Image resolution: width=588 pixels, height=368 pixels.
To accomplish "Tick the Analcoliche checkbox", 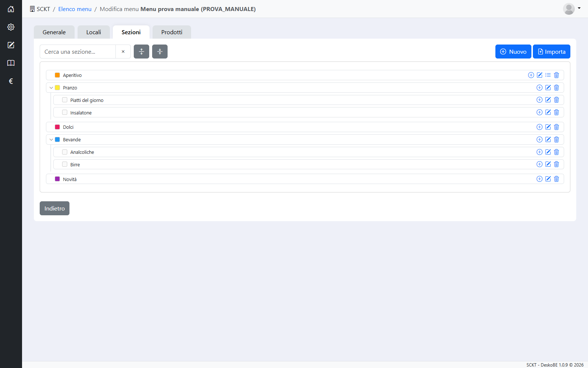I will click(65, 152).
